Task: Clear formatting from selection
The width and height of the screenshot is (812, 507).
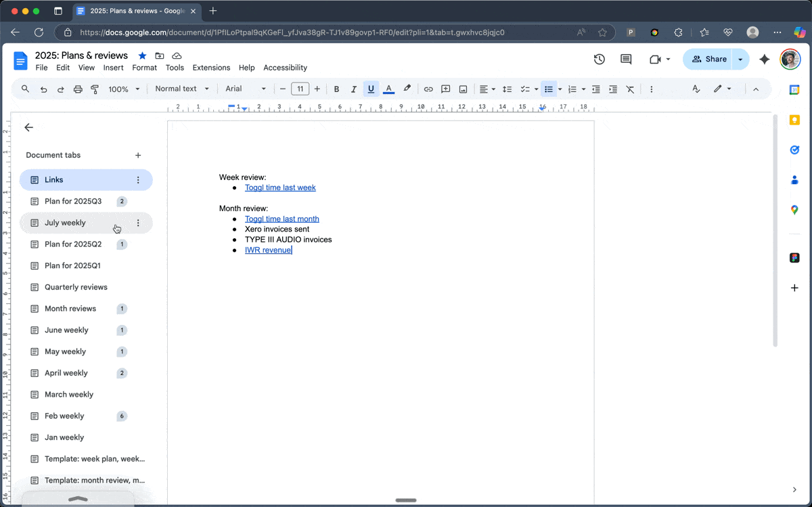Action: pos(630,89)
